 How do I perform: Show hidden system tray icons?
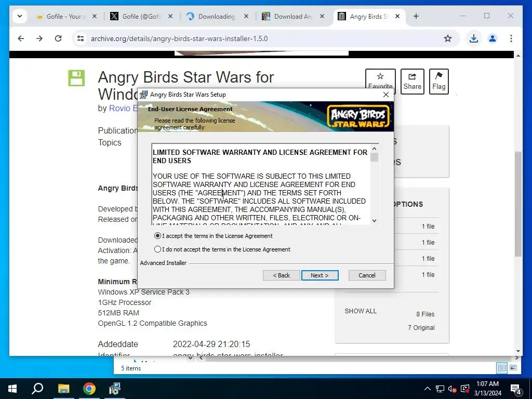pos(427,389)
